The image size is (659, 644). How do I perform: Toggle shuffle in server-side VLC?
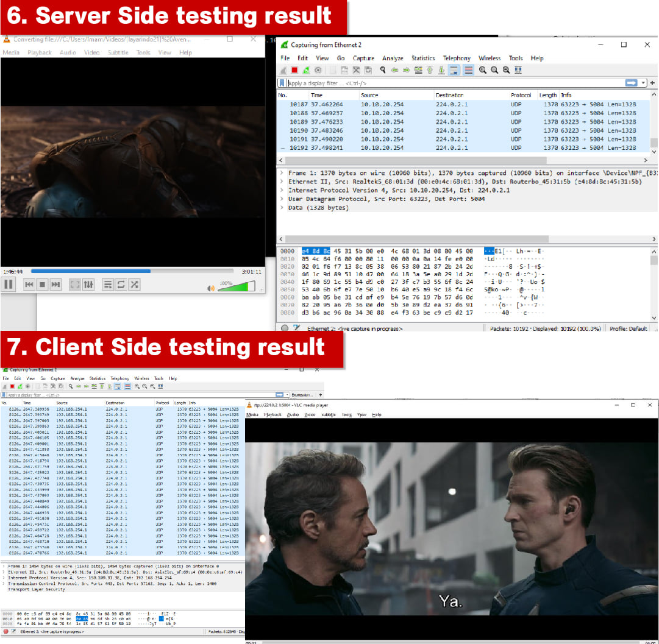tap(135, 285)
